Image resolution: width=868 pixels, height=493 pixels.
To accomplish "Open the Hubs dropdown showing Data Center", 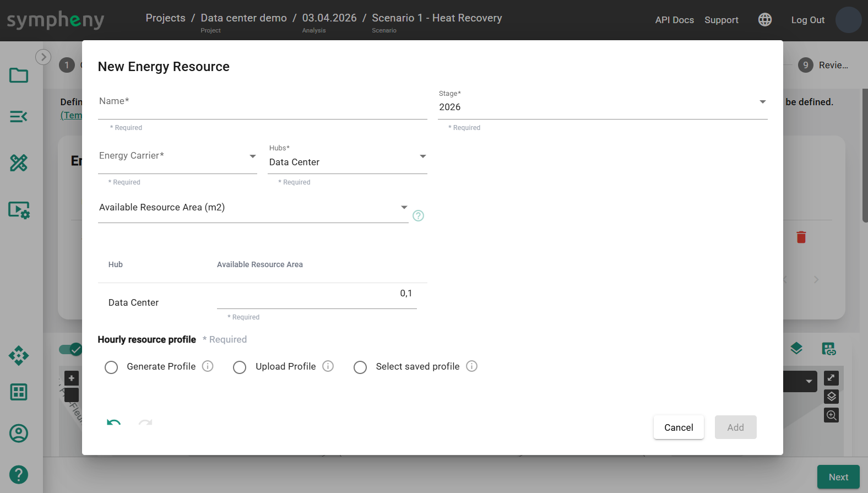I will click(348, 158).
